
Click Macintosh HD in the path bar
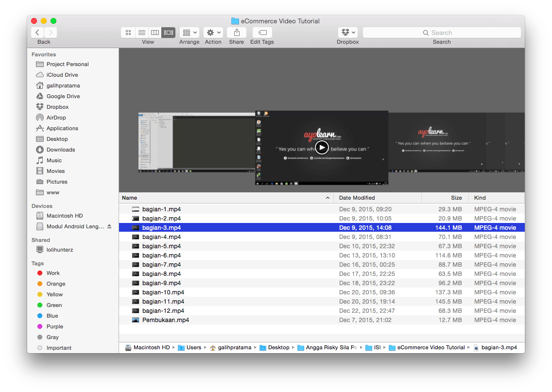click(x=148, y=348)
